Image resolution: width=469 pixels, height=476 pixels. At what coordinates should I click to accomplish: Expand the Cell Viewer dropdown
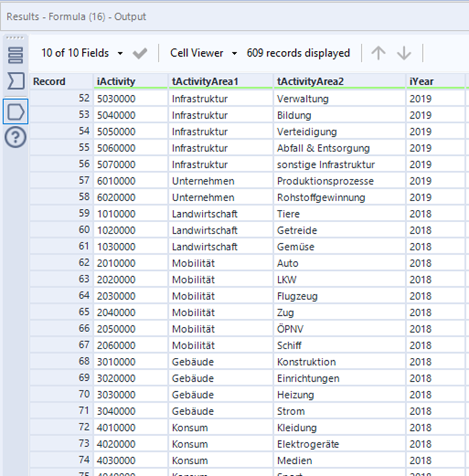click(204, 53)
